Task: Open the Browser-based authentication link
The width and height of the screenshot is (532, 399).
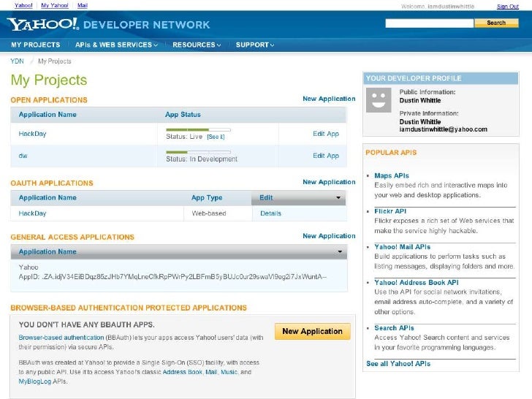Action: click(61, 338)
